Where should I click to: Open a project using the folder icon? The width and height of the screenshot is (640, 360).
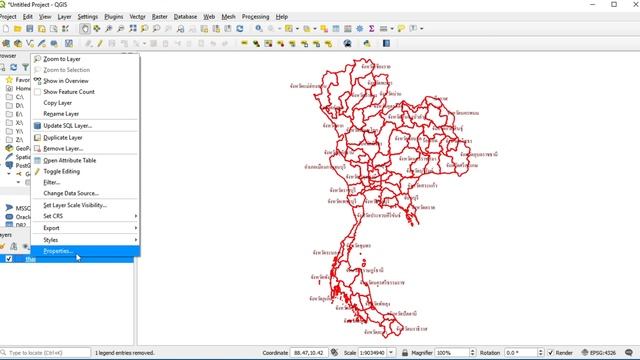click(x=18, y=29)
